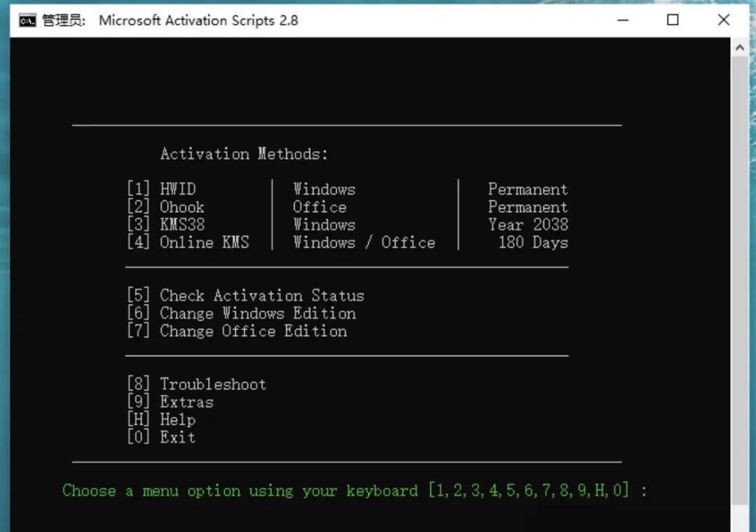Click the '[0] Exit' line
This screenshot has height=532, width=756.
tap(161, 437)
